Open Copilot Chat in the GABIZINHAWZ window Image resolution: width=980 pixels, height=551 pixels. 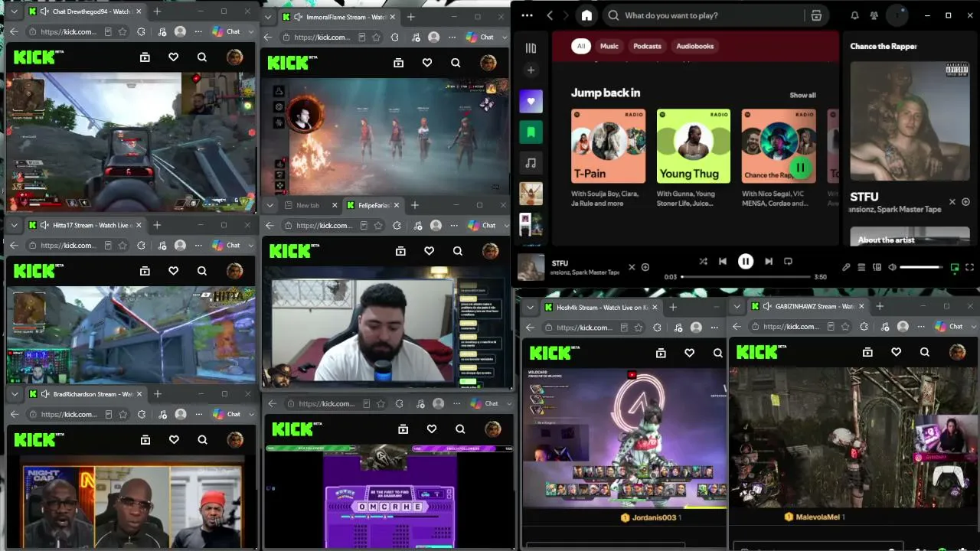(x=949, y=327)
